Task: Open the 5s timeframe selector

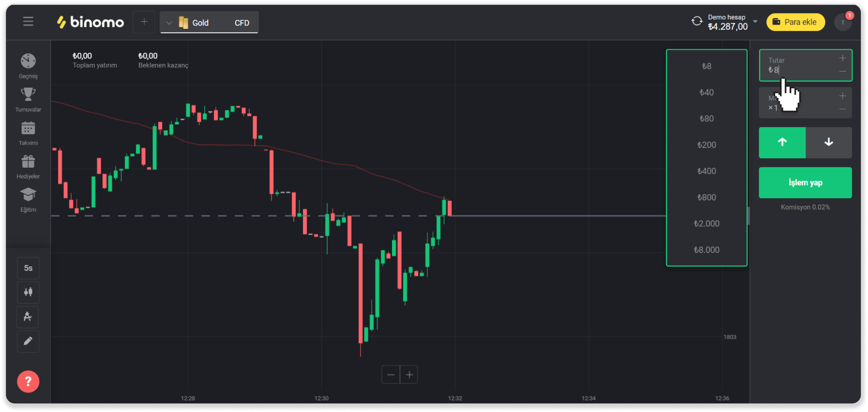Action: click(28, 268)
